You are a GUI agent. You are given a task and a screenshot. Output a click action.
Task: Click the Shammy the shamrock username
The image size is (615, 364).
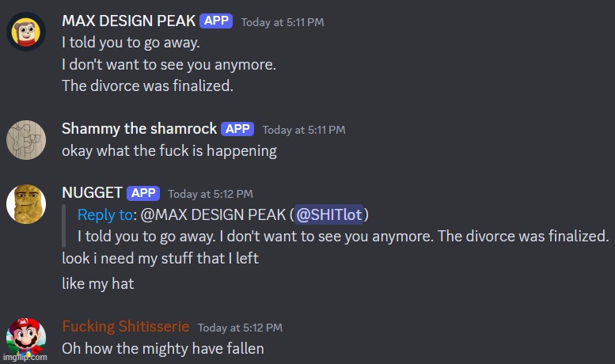[x=139, y=129]
